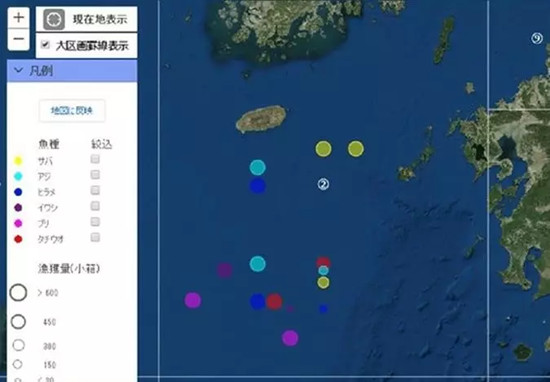
Task: Click the current location target icon
Action: pos(54,19)
